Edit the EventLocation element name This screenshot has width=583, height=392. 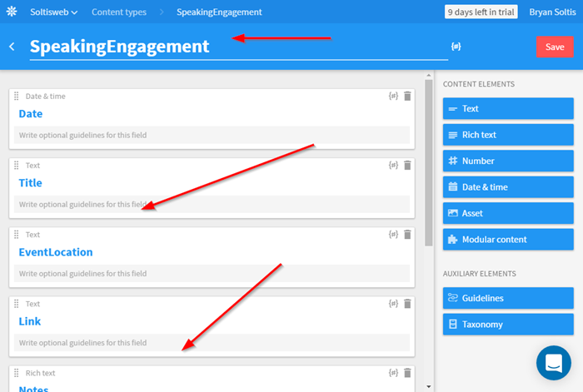click(56, 252)
